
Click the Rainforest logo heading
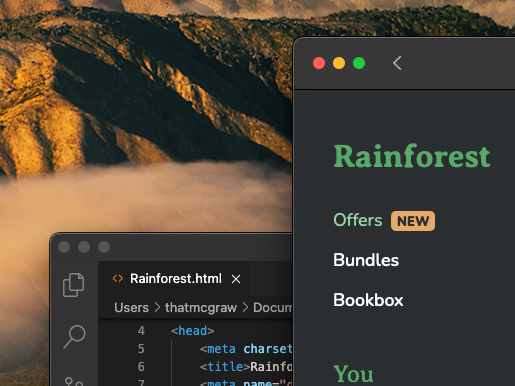click(x=412, y=156)
